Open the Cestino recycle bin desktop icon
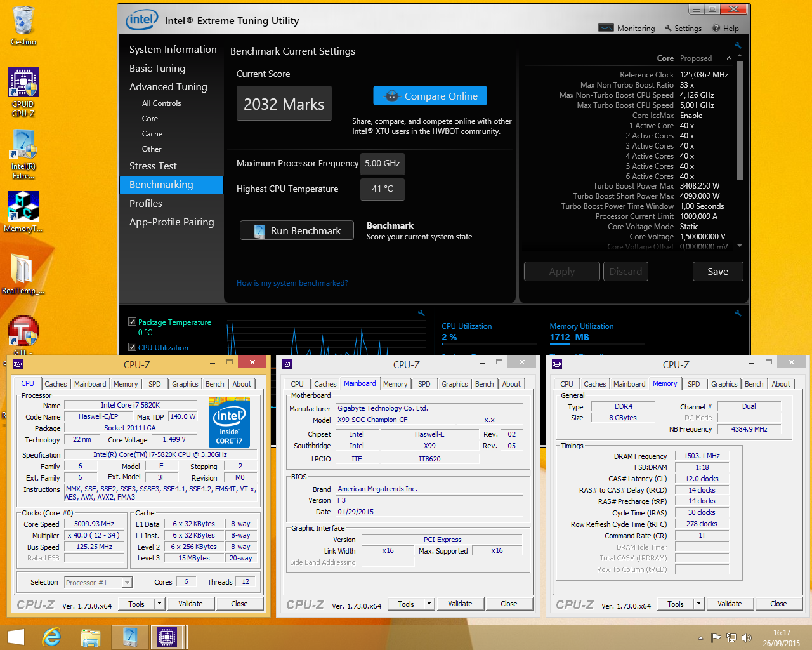Image resolution: width=812 pixels, height=650 pixels. [23, 25]
